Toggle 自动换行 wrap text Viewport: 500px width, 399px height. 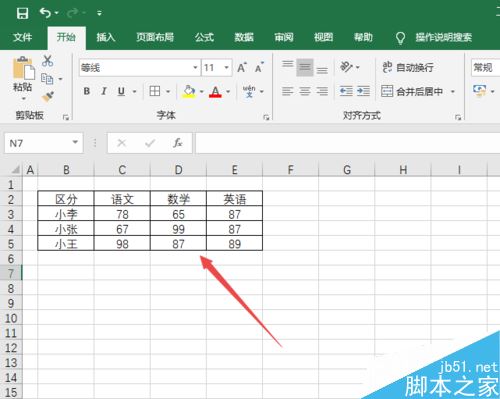(x=408, y=68)
